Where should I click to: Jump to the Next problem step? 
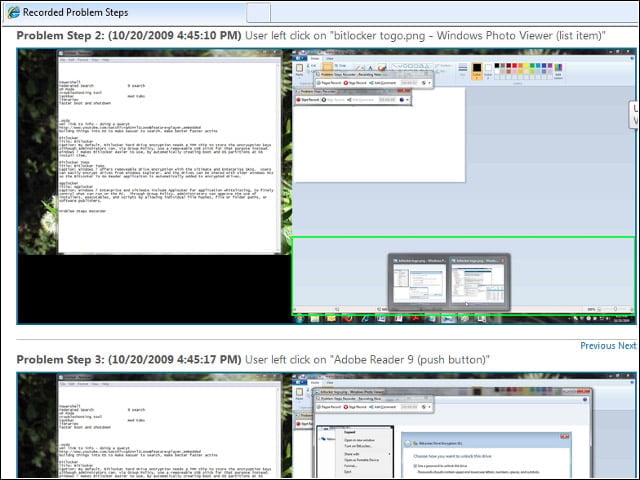pos(627,346)
